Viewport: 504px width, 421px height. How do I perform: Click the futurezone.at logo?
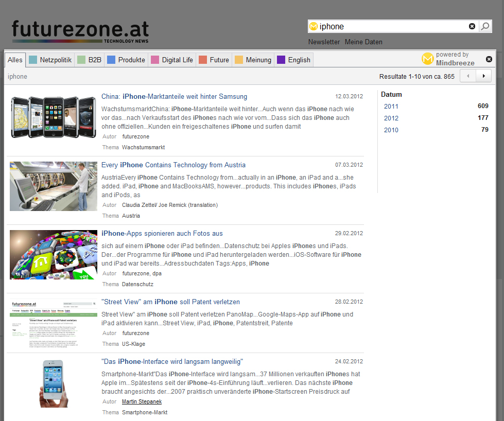pyautogui.click(x=80, y=31)
